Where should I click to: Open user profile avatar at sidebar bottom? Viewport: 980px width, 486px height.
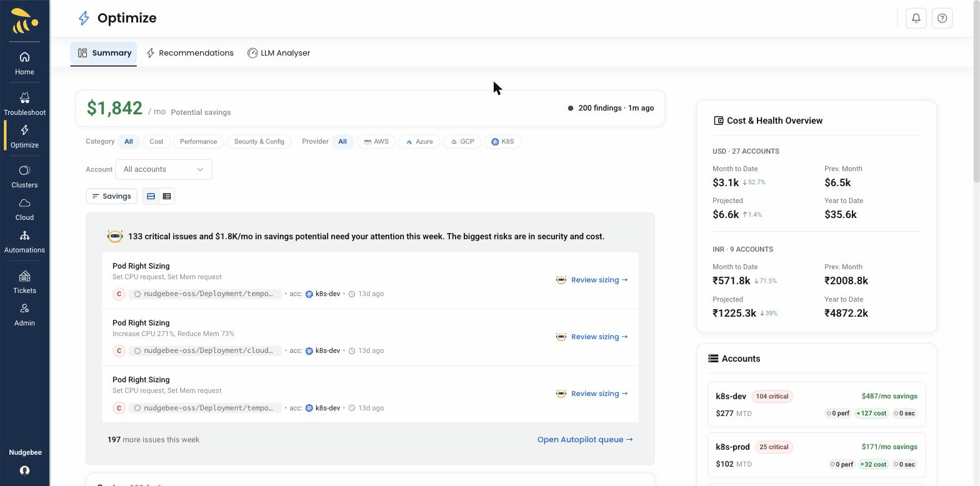point(24,470)
